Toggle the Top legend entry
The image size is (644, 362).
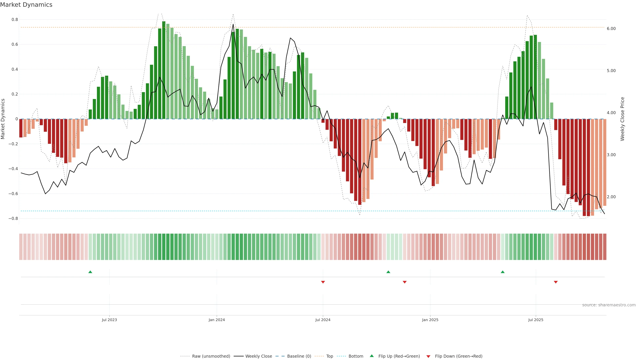click(330, 356)
